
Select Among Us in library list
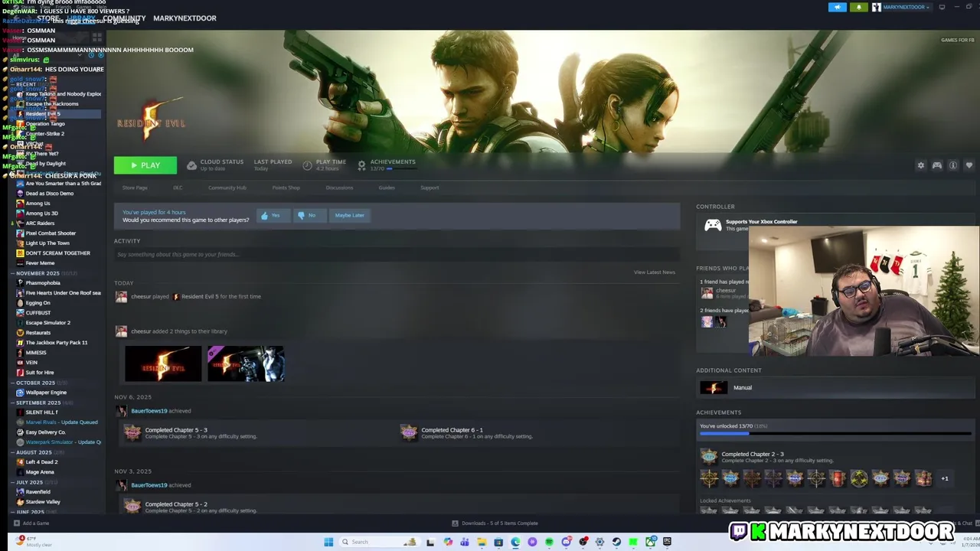[x=38, y=204]
